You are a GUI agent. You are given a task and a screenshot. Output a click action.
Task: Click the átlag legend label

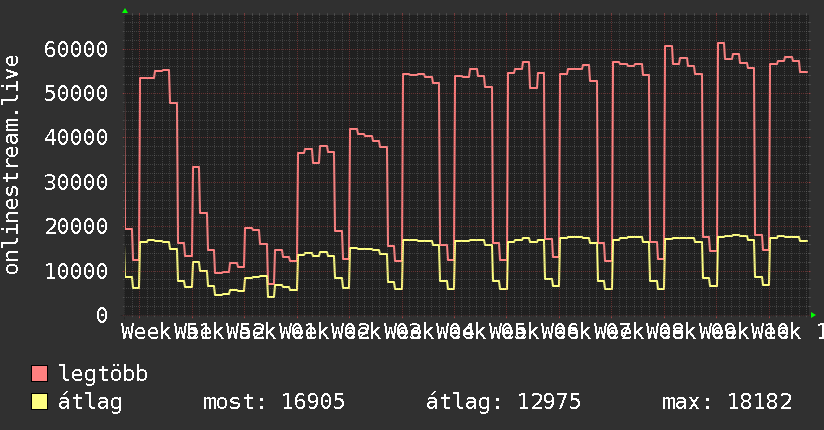[x=90, y=402]
